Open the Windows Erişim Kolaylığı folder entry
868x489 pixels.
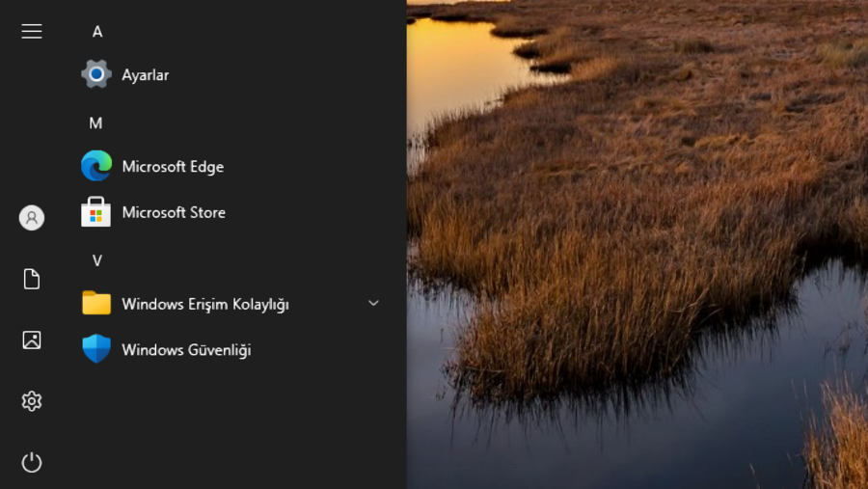[x=205, y=304]
